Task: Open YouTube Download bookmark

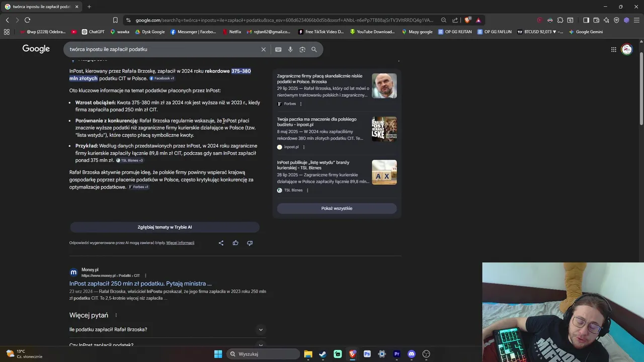Action: pyautogui.click(x=372, y=32)
